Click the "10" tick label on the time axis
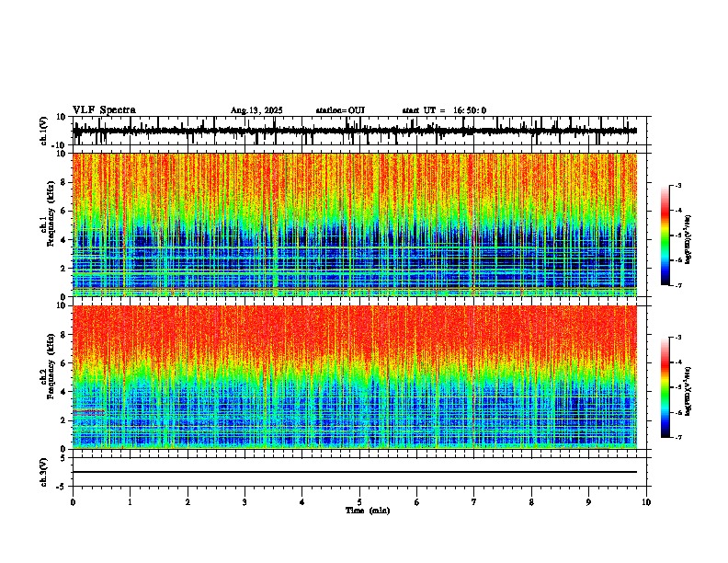728x563 pixels. [646, 502]
